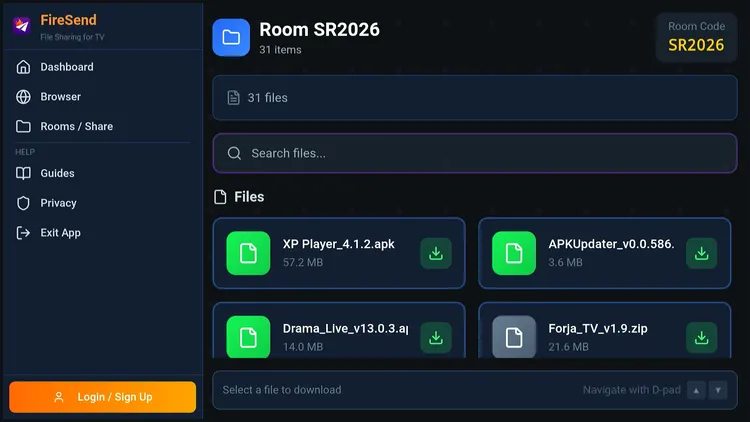Focus the Search files field
Viewport: 750px width, 422px height.
pos(474,153)
